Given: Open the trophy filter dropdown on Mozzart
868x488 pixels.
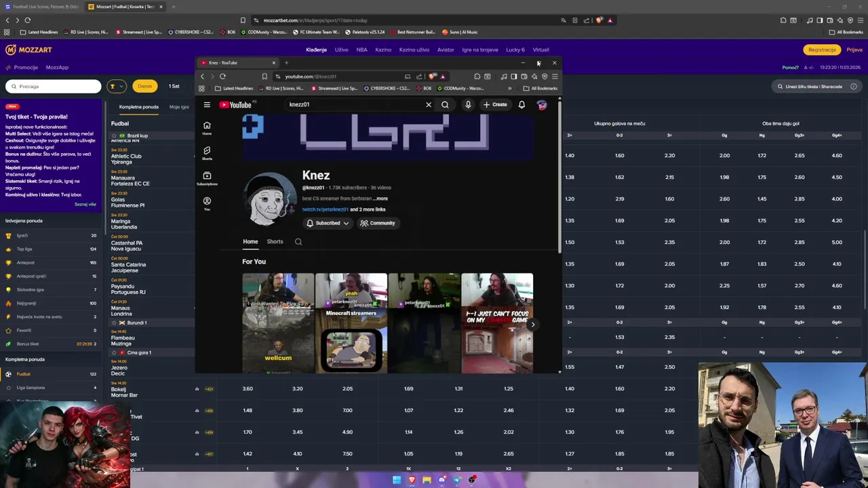Looking at the screenshot, I should 117,86.
